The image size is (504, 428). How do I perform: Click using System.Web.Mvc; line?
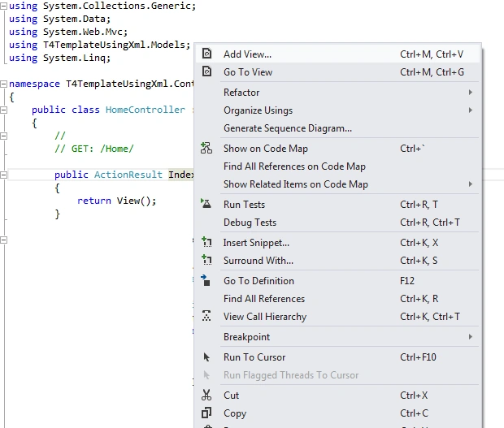coord(68,32)
